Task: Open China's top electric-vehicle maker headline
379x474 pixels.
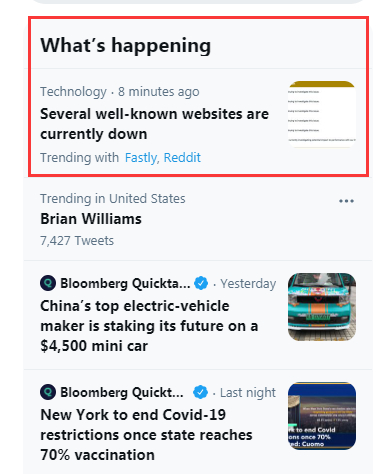Action: (x=149, y=326)
